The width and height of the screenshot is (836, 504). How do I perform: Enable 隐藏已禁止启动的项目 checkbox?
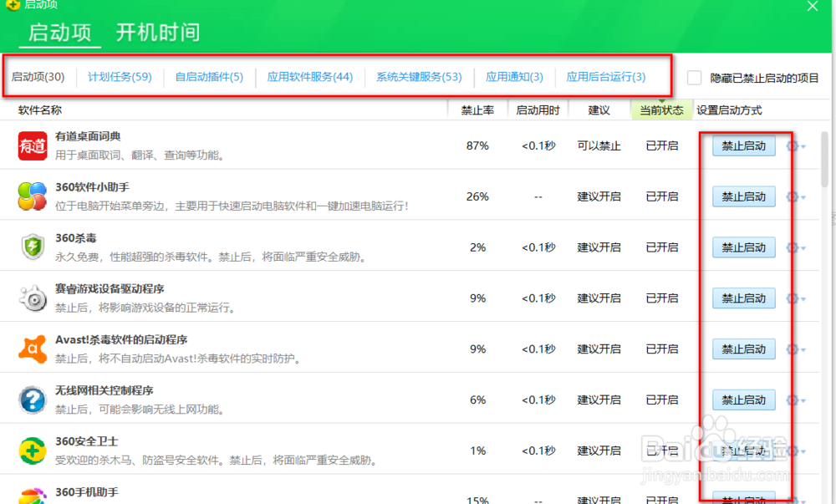click(x=694, y=77)
